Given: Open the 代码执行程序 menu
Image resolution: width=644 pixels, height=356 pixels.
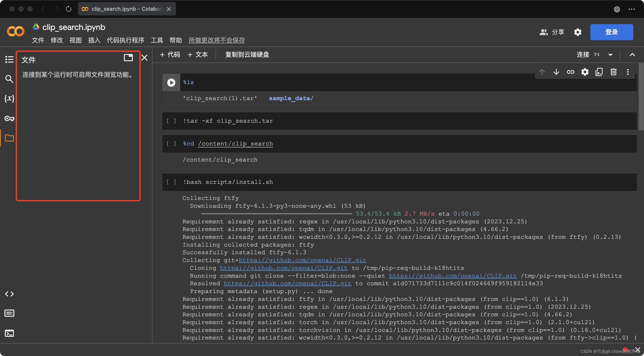Looking at the screenshot, I should coord(125,40).
